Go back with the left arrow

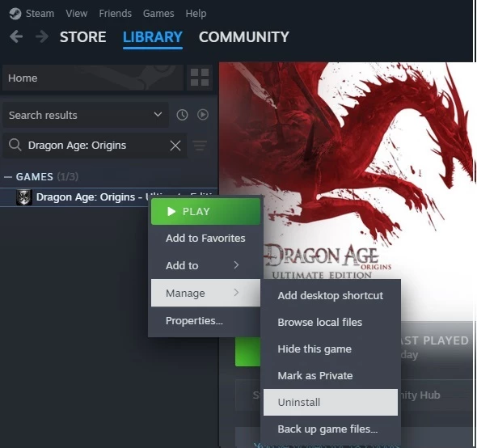tap(16, 37)
